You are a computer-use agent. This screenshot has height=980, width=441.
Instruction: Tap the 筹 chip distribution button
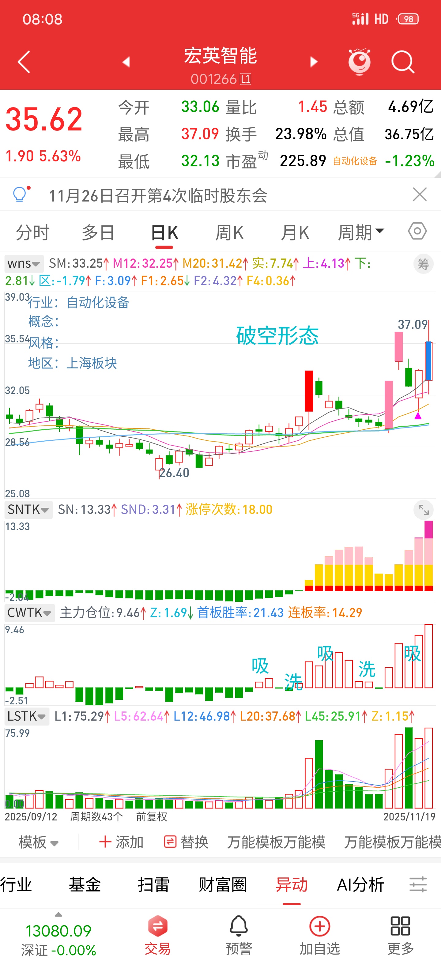(423, 264)
